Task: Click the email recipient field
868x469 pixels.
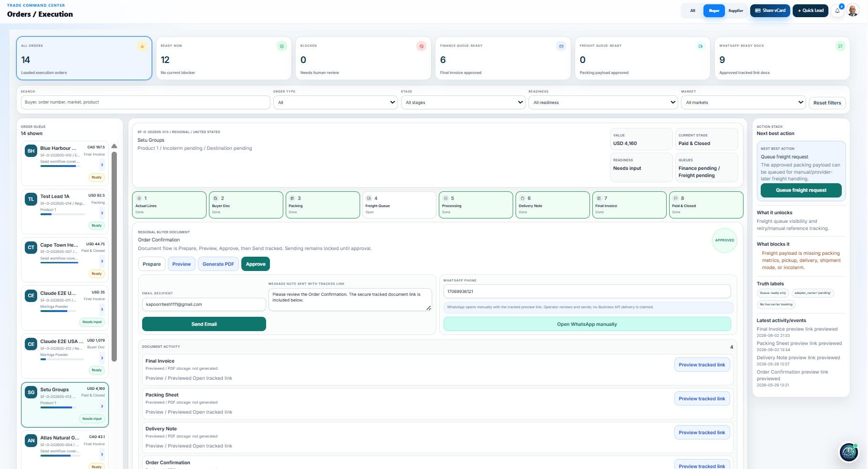Action: [204, 304]
